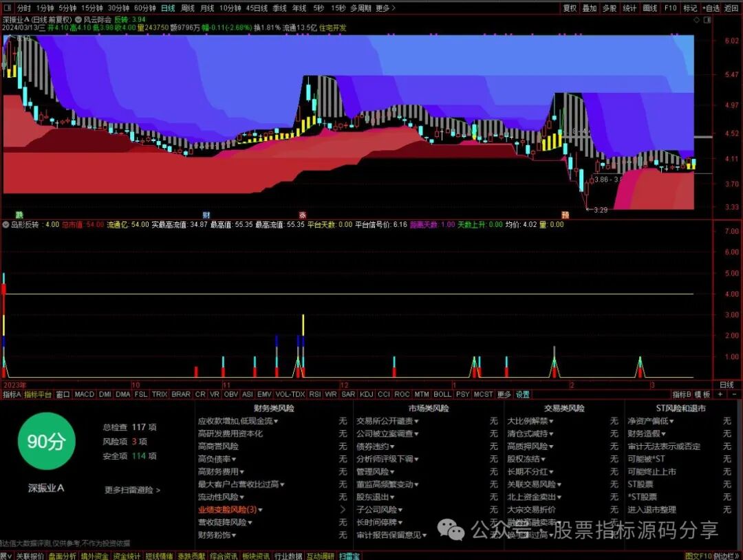Open the 综合资讯 bottom tab

224,556
